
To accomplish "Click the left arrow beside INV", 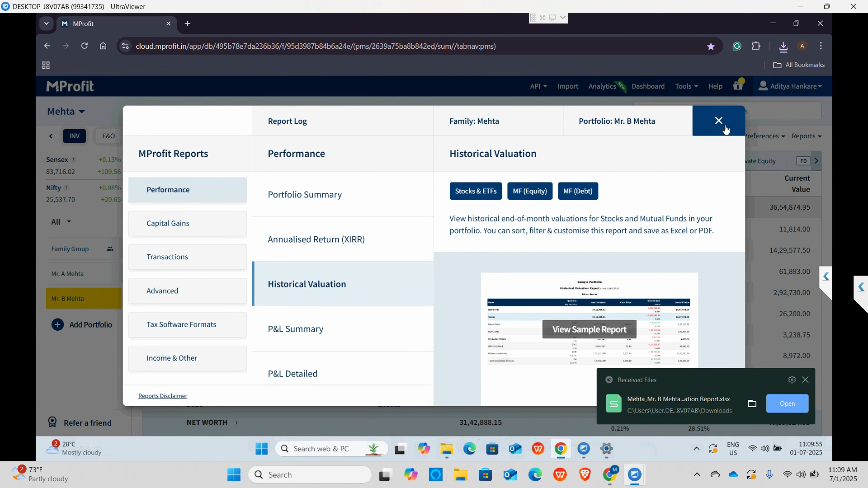I will click(x=51, y=136).
